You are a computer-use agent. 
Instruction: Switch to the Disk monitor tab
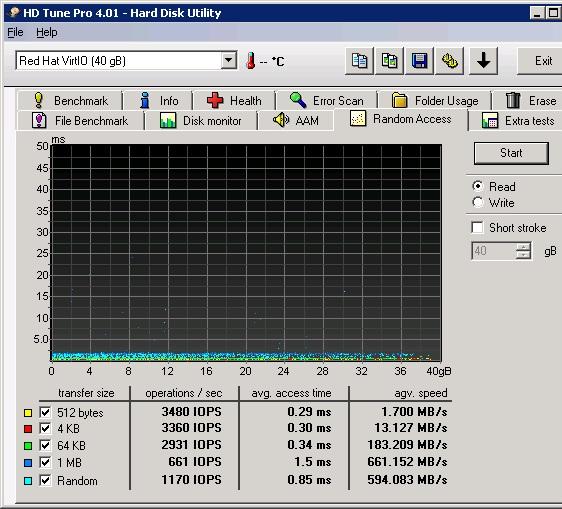click(x=200, y=121)
